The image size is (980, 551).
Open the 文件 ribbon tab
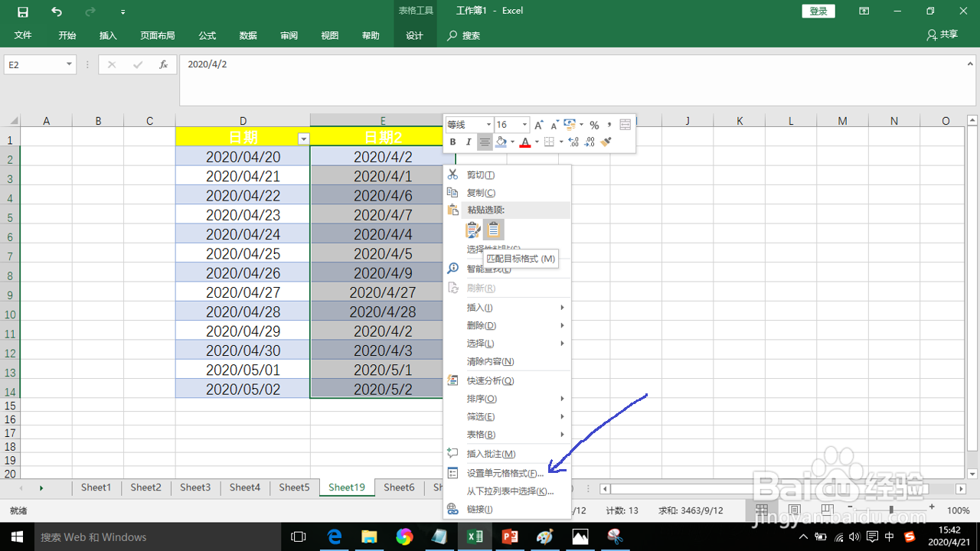23,35
